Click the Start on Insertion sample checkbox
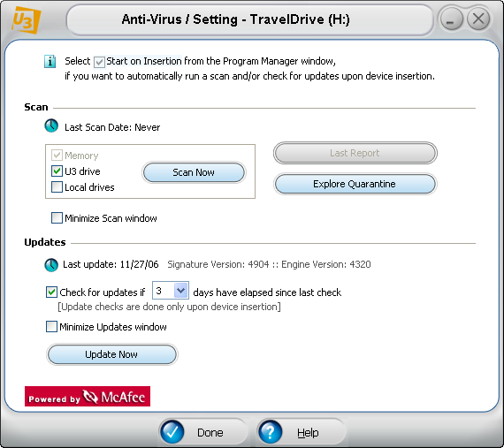504x448 pixels. [99, 62]
